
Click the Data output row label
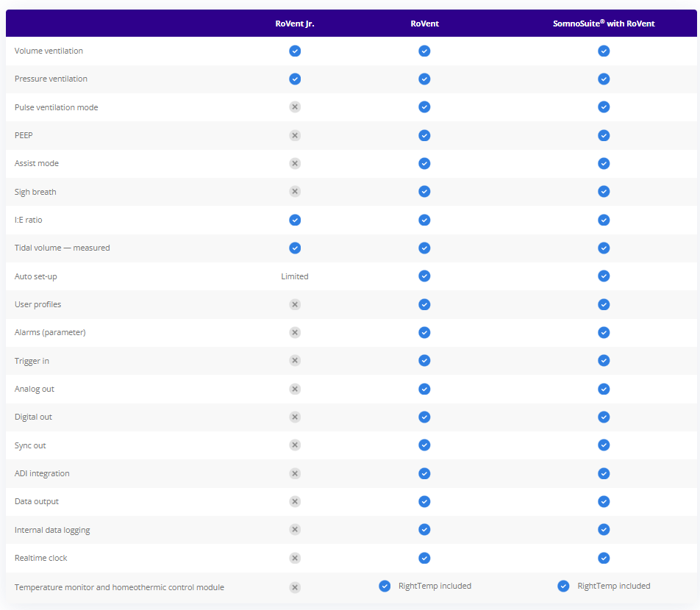tap(37, 502)
